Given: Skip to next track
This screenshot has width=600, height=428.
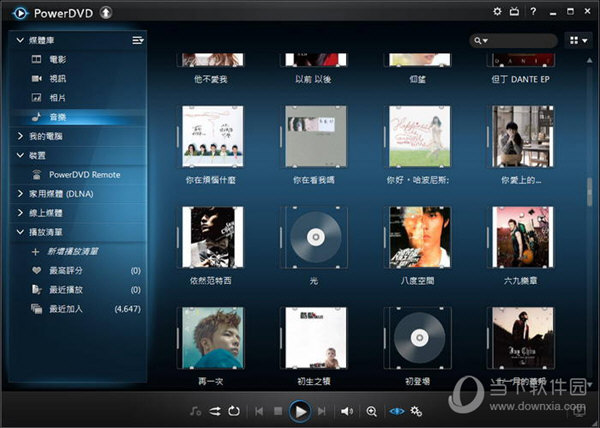Looking at the screenshot, I should click(x=321, y=411).
